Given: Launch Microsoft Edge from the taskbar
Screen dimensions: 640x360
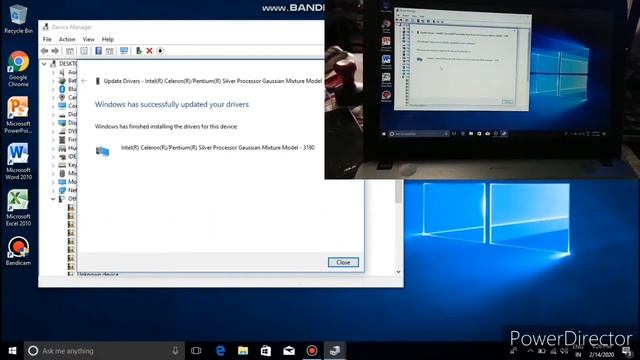Looking at the screenshot, I should click(220, 351).
